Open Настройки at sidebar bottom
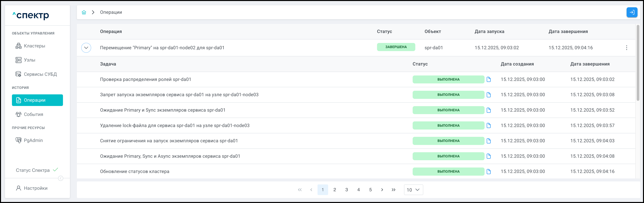 pos(35,188)
